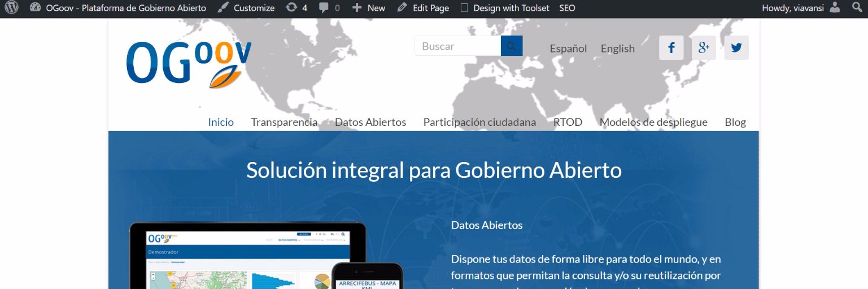Click the OGoov logo

(189, 64)
